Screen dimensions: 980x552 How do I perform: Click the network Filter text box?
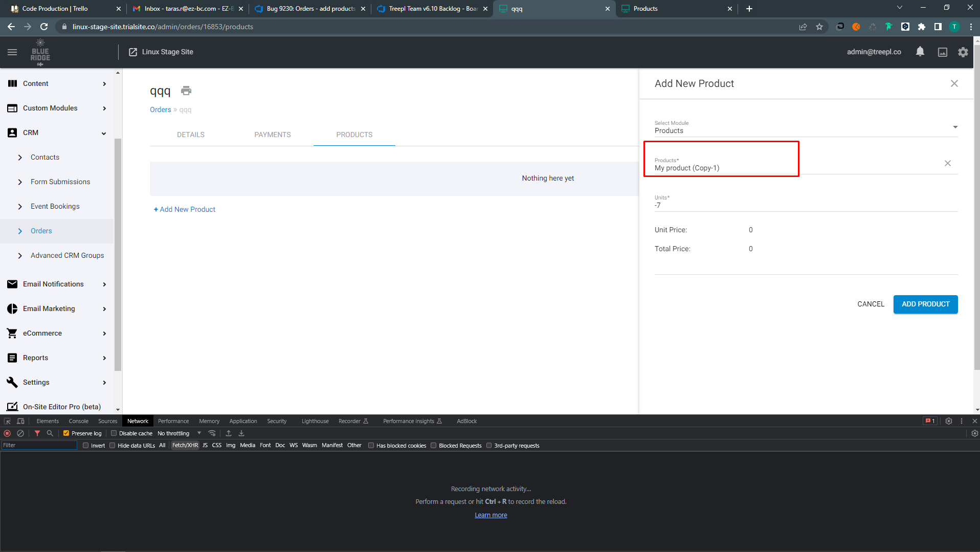pyautogui.click(x=39, y=446)
